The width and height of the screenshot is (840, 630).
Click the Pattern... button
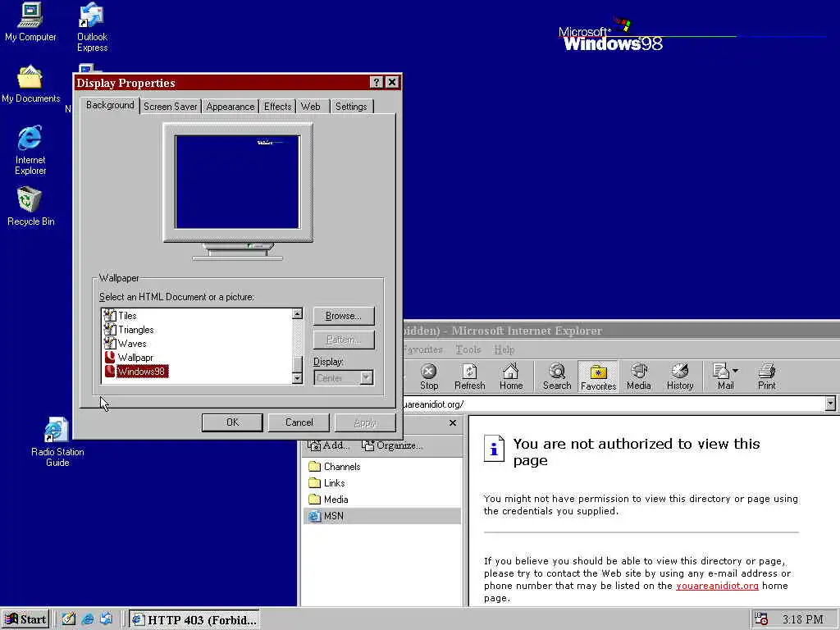click(x=344, y=340)
